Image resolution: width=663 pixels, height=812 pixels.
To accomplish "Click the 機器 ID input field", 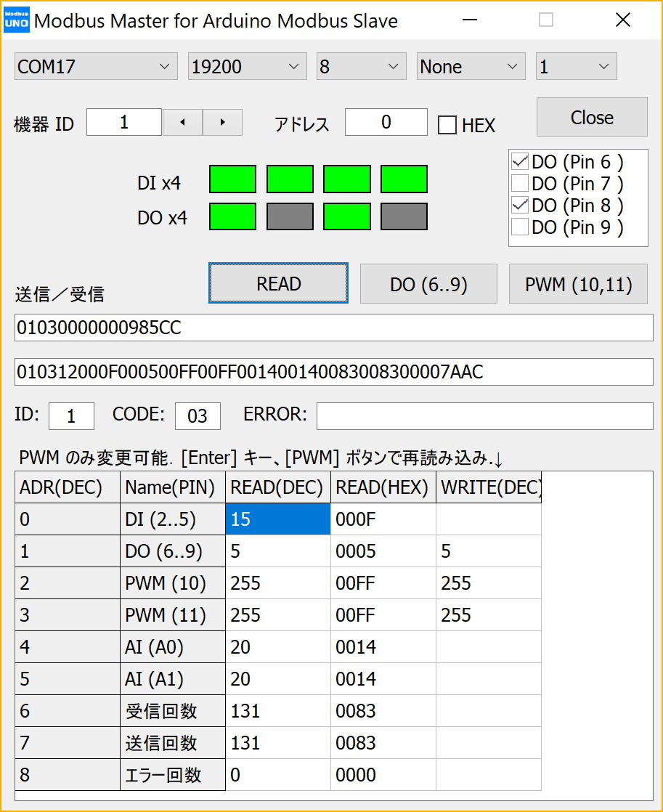I will pyautogui.click(x=123, y=122).
